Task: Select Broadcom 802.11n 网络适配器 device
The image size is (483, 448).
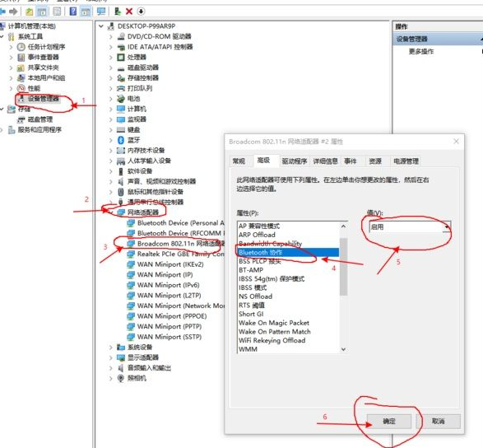Action: point(181,244)
